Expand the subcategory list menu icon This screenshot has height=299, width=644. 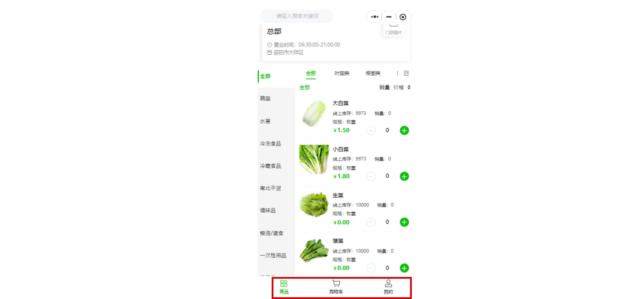click(406, 73)
